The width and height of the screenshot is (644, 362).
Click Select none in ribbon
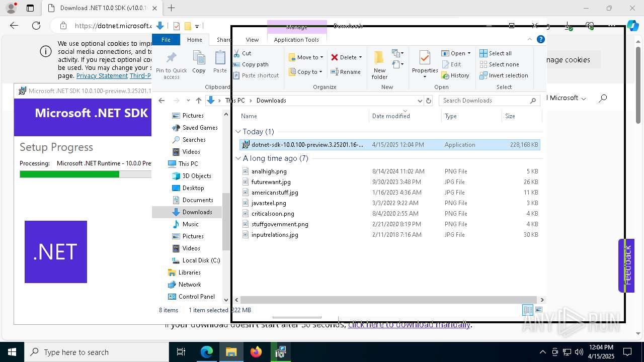(499, 64)
